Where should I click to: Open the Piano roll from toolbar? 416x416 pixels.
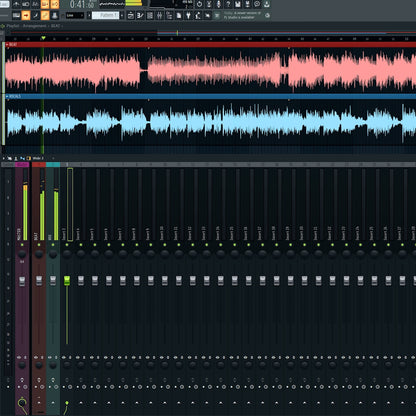click(140, 15)
